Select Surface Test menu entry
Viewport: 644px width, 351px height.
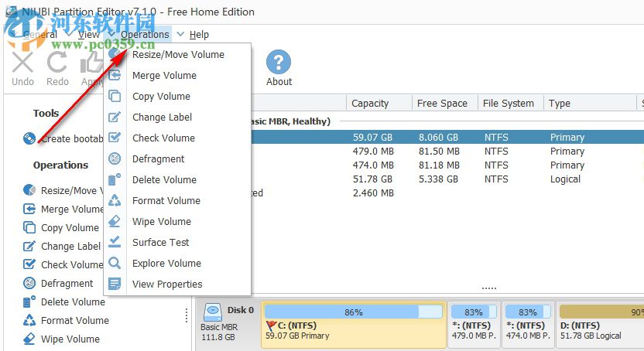point(160,242)
